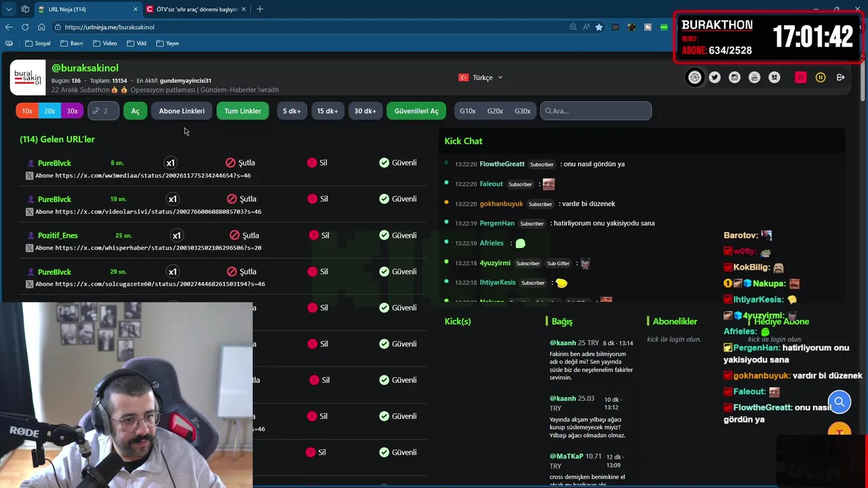Open the workspaces icon in tab bar
868x488 pixels.
pos(25,9)
